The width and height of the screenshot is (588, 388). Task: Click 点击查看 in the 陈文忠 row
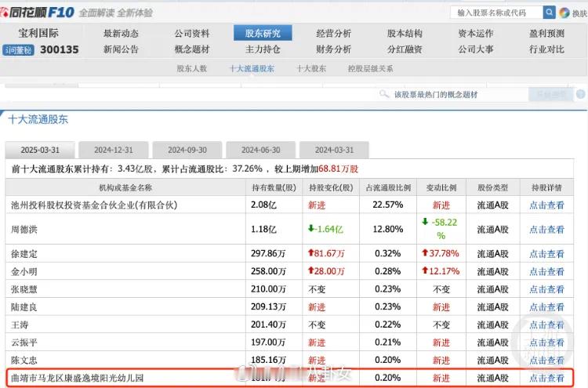coord(546,361)
